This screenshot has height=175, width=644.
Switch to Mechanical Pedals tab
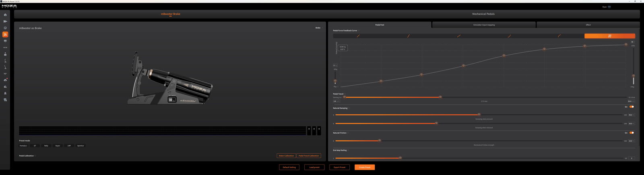coord(483,14)
